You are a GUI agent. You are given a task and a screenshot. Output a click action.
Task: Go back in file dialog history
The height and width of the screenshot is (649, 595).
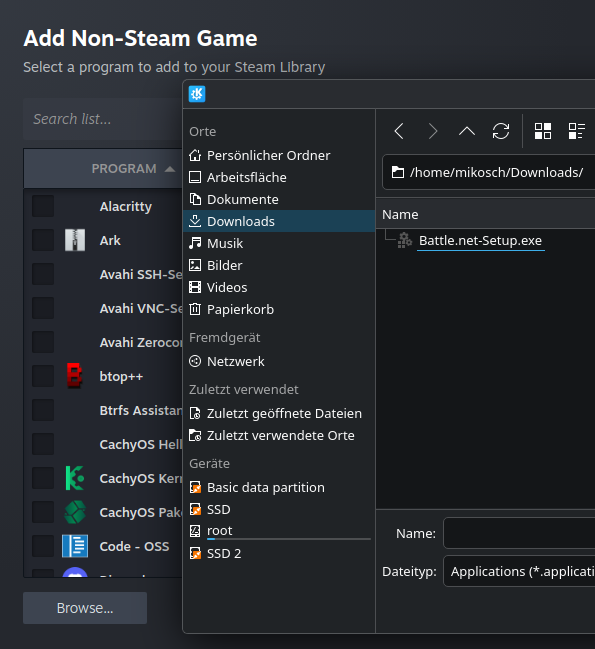pos(399,131)
